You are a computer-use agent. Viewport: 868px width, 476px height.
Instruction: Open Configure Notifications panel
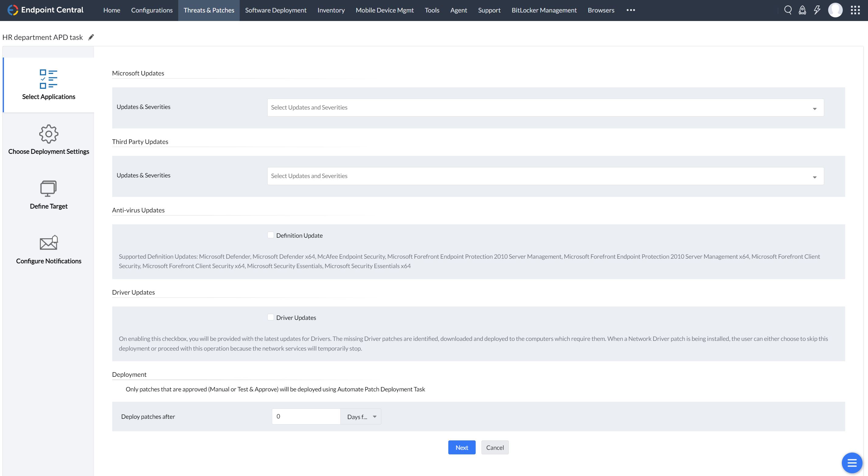[x=49, y=249]
